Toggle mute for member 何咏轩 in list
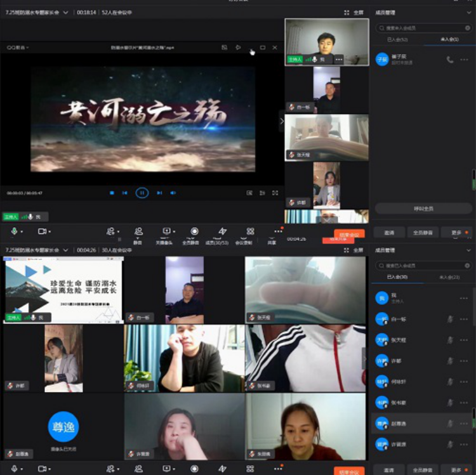Image resolution: width=476 pixels, height=475 pixels. coord(450,382)
